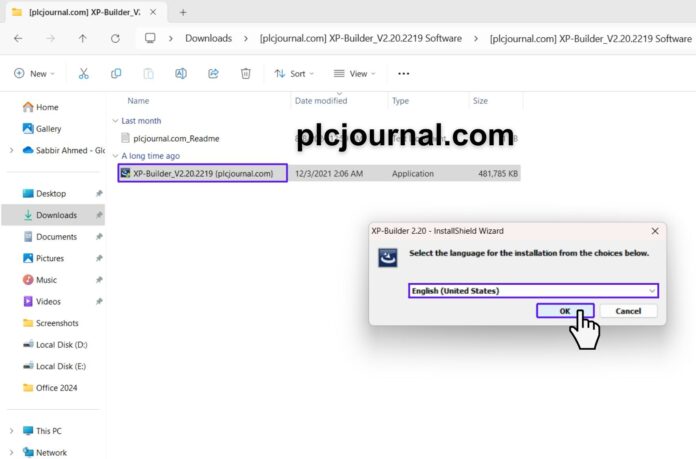Click the Share icon in toolbar

click(x=213, y=74)
